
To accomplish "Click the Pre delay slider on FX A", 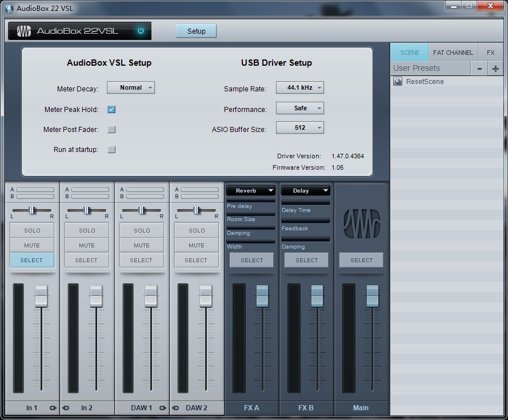I will 251,201.
